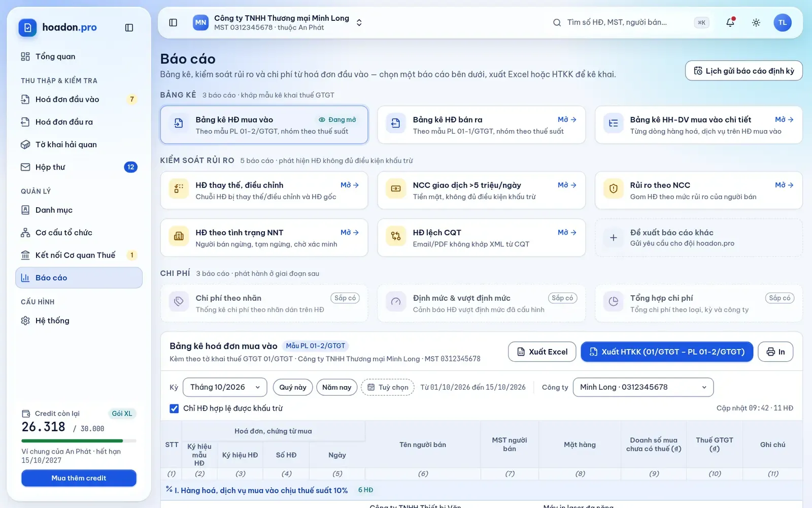Screen dimensions: 812x508
Task: Click the HĐ thay thế, điều chỉnh icon
Action: 179,188
